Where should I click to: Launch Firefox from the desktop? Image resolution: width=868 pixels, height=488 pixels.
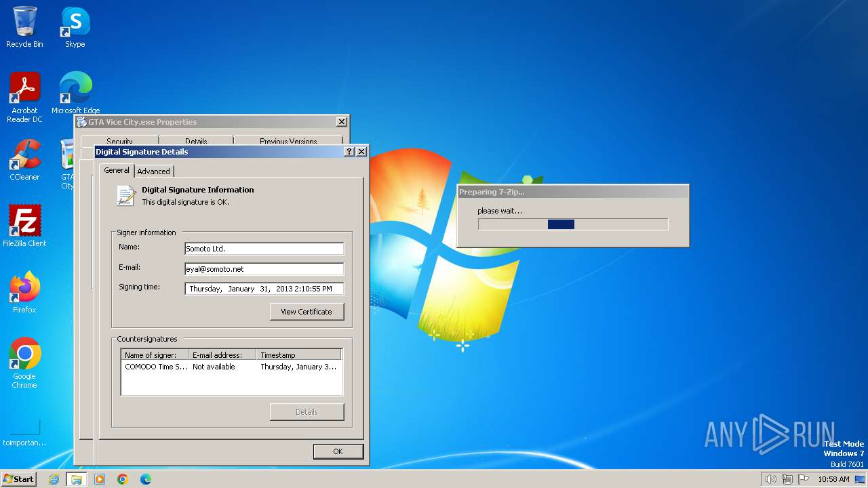[24, 293]
